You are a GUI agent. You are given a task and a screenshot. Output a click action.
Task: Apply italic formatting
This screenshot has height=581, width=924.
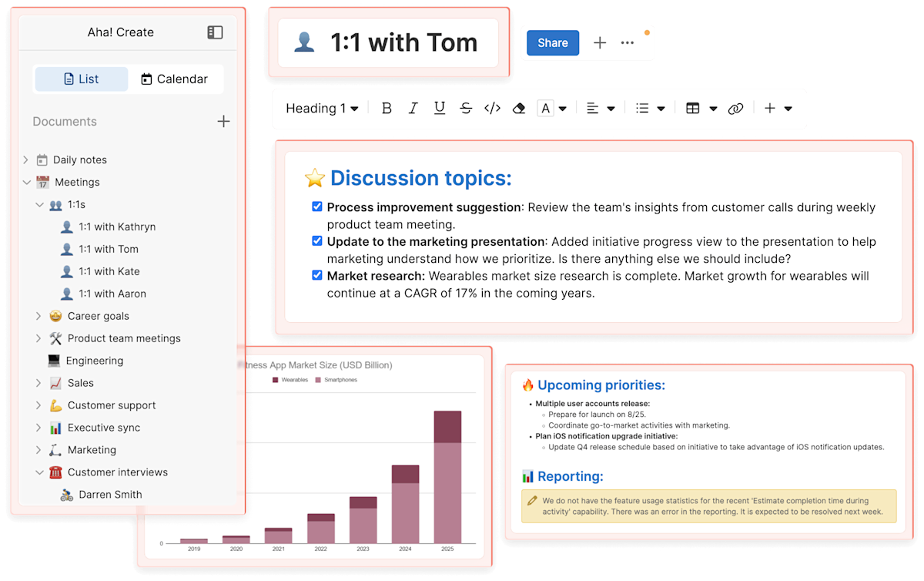point(413,109)
